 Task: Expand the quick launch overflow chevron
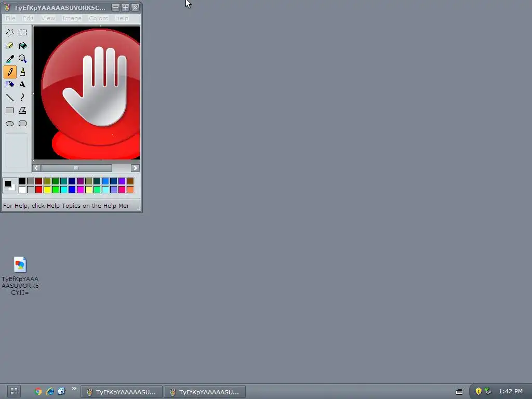[74, 389]
